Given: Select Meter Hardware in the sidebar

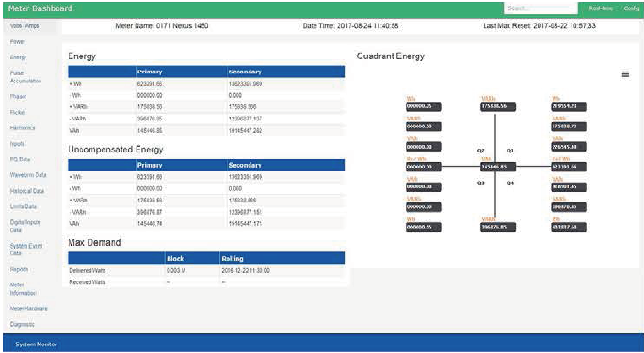Looking at the screenshot, I should coord(29,308).
